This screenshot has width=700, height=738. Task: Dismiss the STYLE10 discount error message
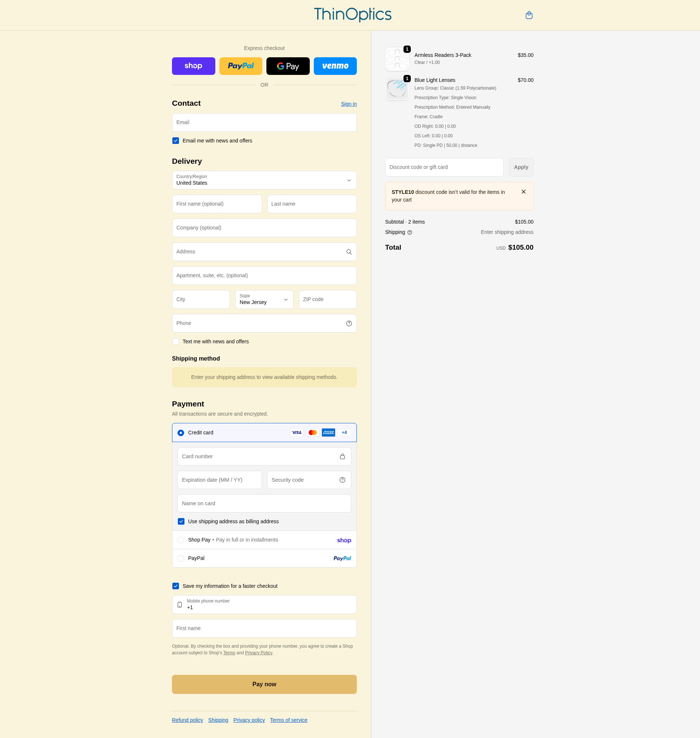(x=523, y=192)
